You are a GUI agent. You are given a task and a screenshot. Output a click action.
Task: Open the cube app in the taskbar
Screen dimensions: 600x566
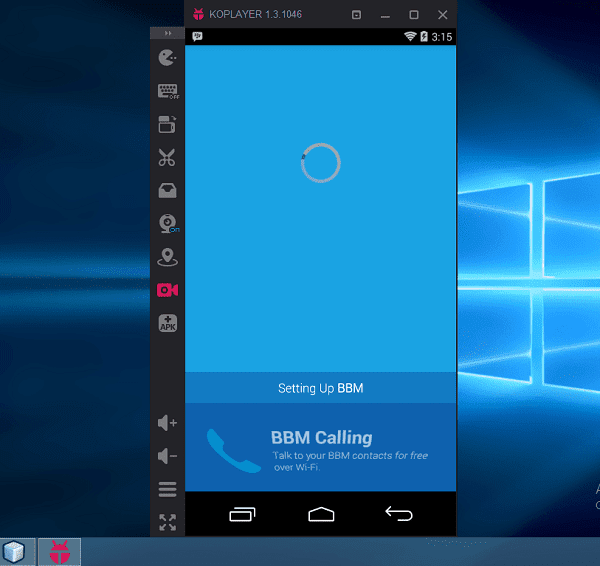click(x=15, y=551)
